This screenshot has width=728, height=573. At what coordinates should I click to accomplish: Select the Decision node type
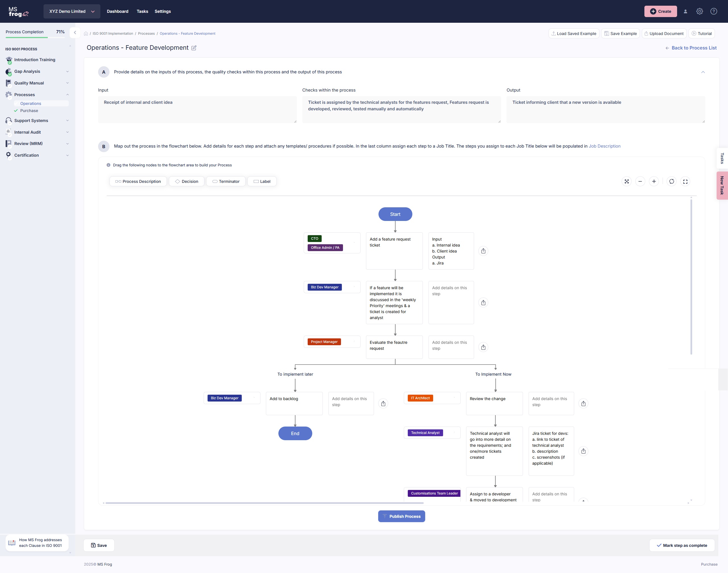(187, 181)
